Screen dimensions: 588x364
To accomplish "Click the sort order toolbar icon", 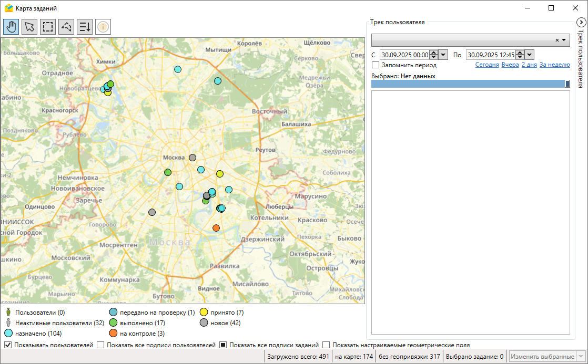I will (85, 26).
